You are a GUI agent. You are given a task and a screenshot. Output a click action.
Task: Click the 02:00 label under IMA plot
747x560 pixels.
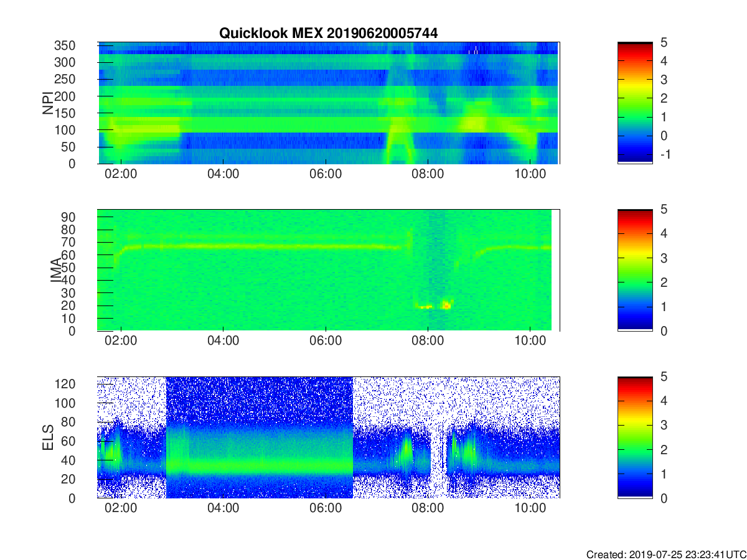(121, 340)
